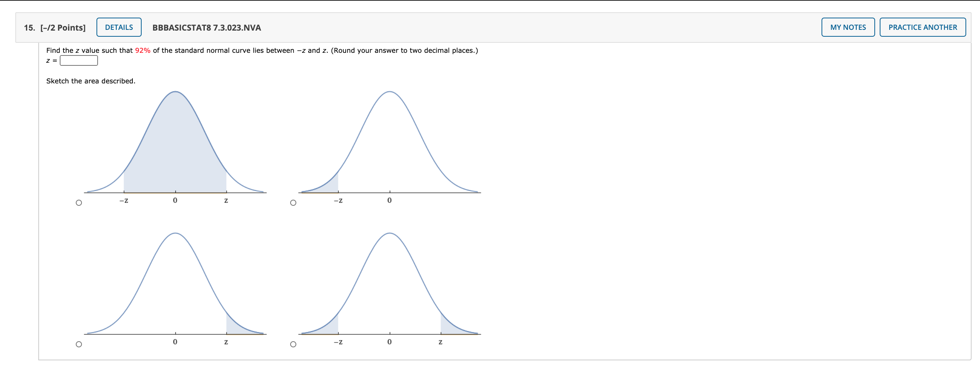Click the right-tail shaded curve graph

pos(175,289)
